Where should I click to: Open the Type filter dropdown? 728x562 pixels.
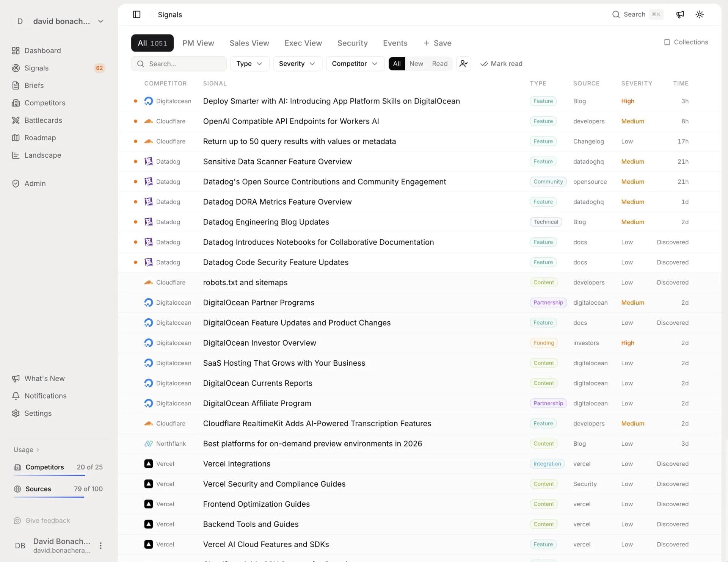pyautogui.click(x=249, y=64)
